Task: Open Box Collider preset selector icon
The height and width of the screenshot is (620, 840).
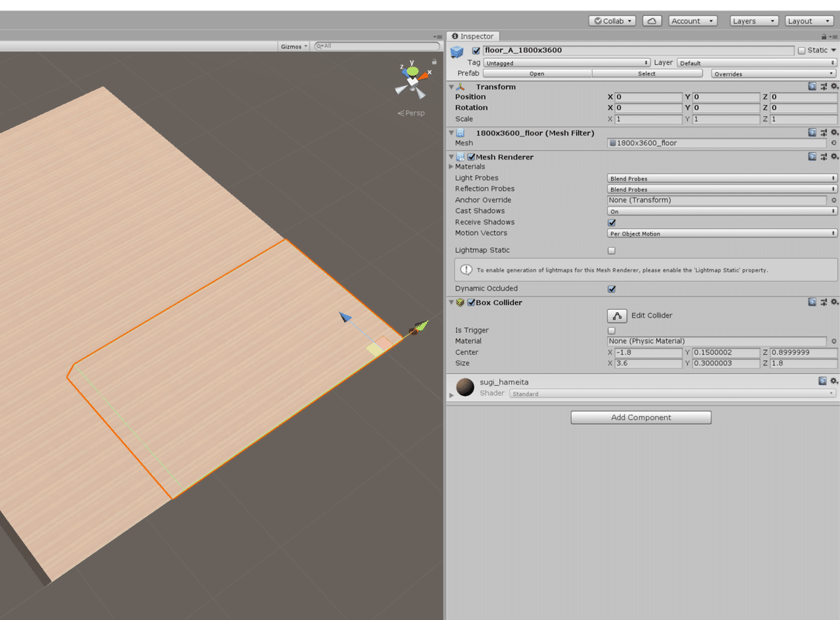Action: point(824,302)
